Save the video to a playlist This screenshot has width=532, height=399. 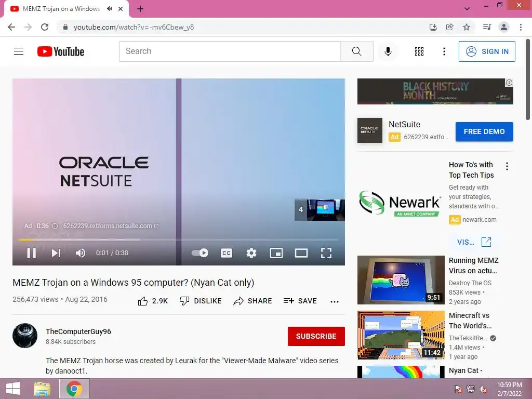[300, 301]
